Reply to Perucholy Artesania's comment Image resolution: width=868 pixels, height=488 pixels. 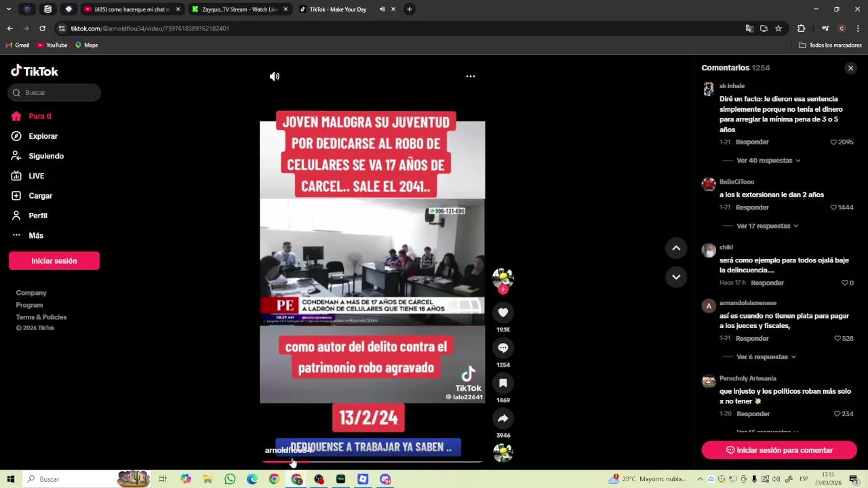tap(753, 414)
